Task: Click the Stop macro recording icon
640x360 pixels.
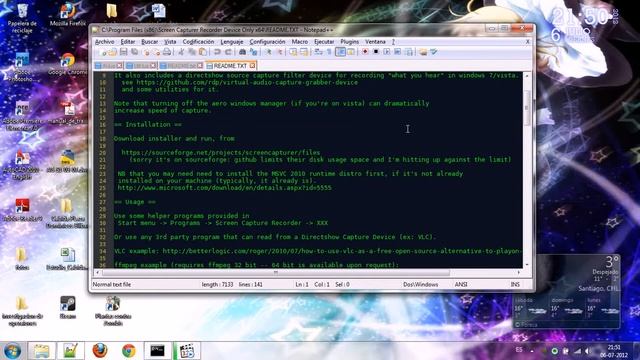Action: click(x=376, y=52)
